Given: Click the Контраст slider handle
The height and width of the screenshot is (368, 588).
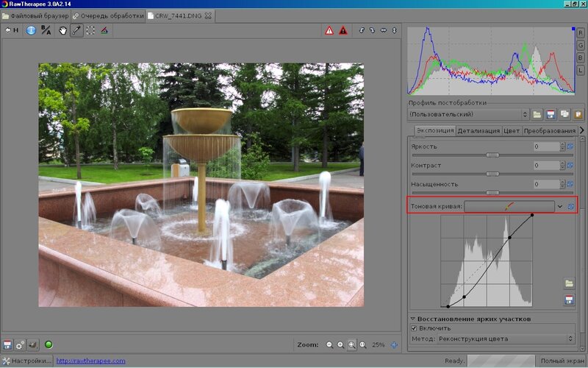Looking at the screenshot, I should click(492, 174).
